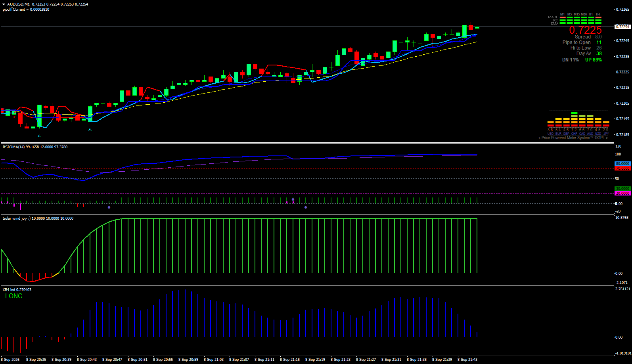632x364 pixels.
Task: Select the cyan arrow below the 20:43 candle
Action: pyautogui.click(x=90, y=129)
